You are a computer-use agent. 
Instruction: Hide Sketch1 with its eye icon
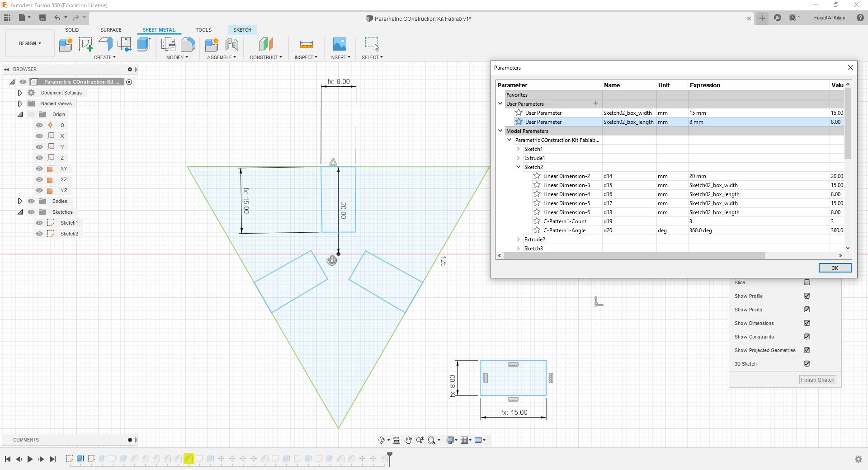click(x=39, y=223)
